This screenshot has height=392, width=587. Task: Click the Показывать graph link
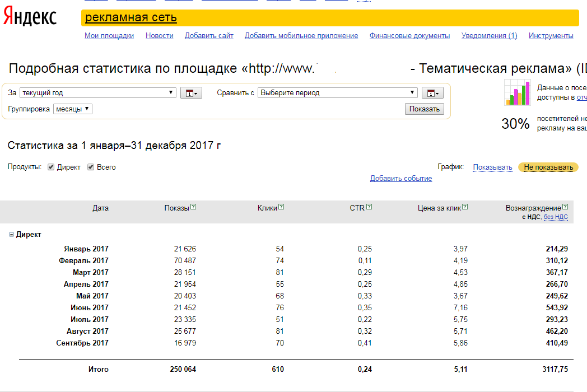coord(492,167)
